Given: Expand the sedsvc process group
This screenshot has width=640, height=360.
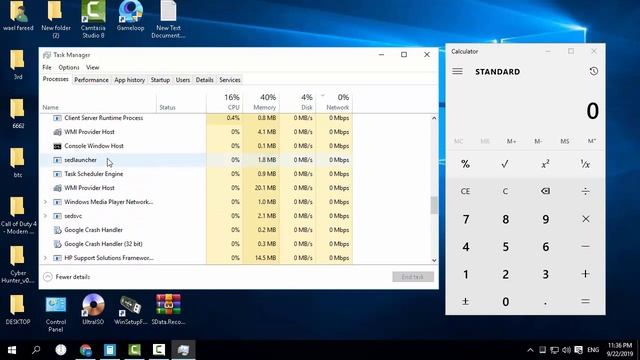Looking at the screenshot, I should pos(45,216).
